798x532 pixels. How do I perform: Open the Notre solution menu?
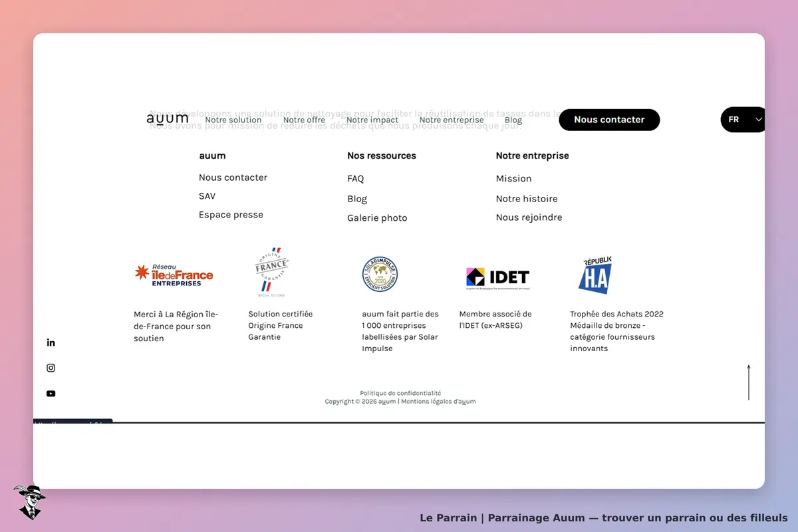233,120
